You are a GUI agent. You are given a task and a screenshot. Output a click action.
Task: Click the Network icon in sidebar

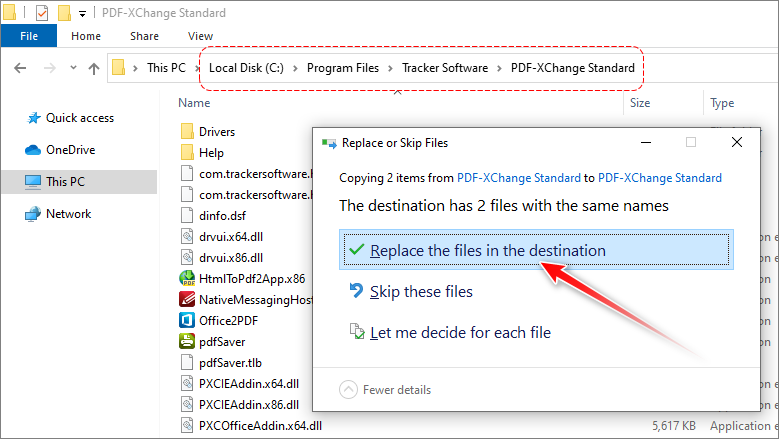[x=33, y=214]
